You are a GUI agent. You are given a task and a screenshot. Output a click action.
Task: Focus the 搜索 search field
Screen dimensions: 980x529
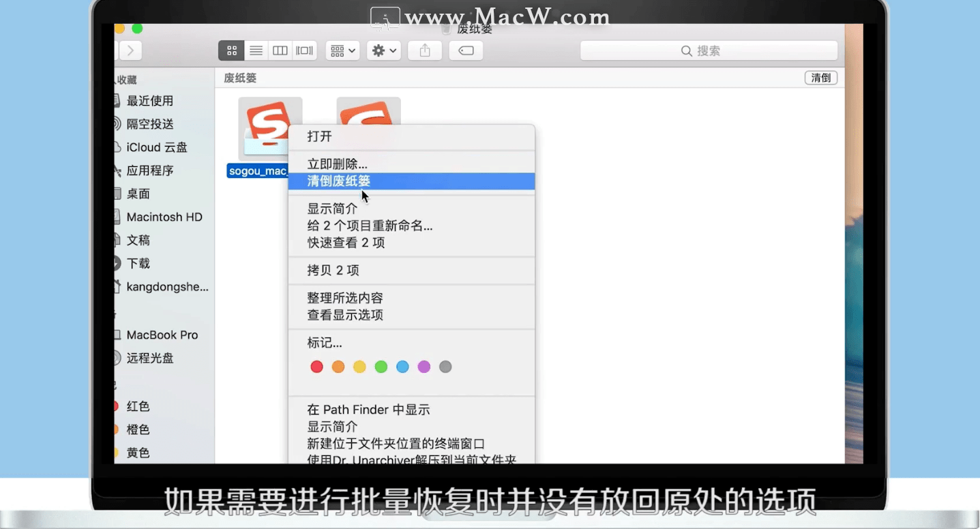709,50
